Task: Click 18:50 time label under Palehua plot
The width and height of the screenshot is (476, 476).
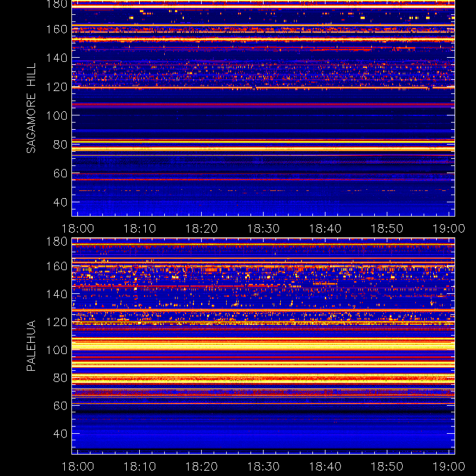Action: point(387,466)
